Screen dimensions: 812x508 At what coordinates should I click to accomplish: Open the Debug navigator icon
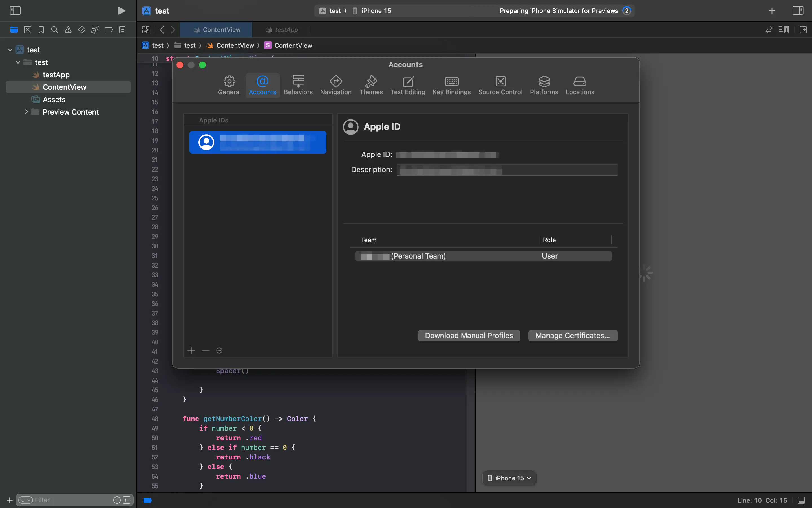(x=95, y=30)
